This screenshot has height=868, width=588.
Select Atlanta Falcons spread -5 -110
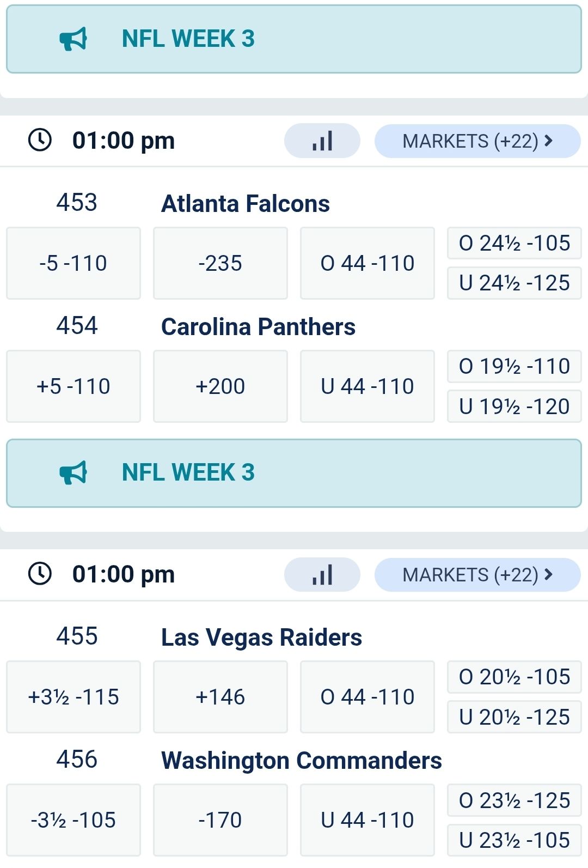pyautogui.click(x=73, y=263)
